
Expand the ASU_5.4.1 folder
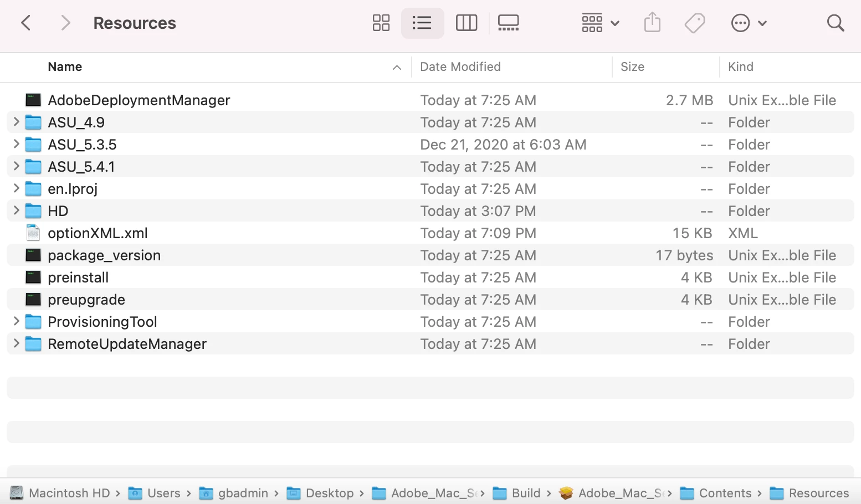pyautogui.click(x=16, y=166)
